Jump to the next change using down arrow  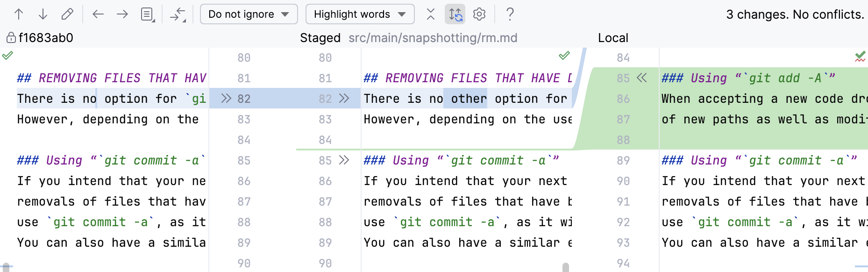coord(43,14)
